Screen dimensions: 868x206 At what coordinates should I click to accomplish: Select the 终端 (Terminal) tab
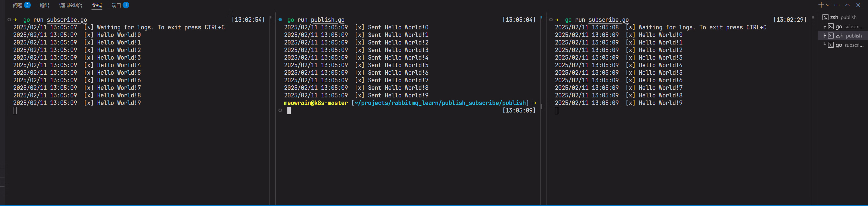pyautogui.click(x=97, y=5)
